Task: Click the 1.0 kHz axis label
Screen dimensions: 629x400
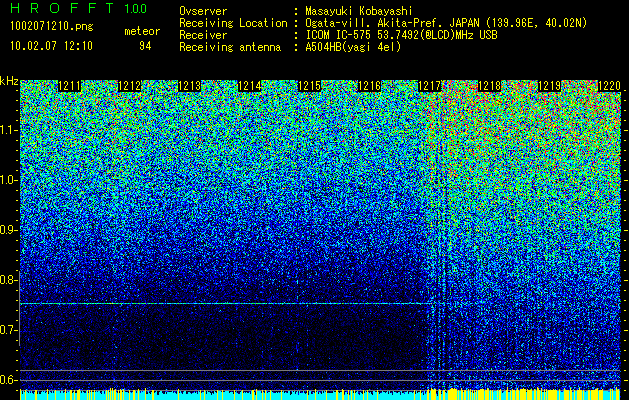Action: pos(8,180)
